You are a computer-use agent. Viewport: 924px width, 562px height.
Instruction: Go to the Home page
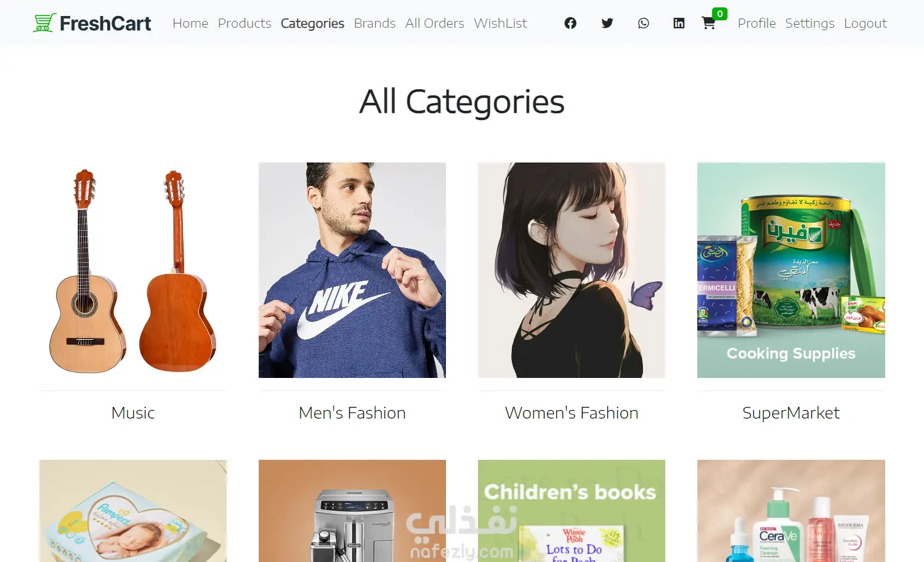190,23
